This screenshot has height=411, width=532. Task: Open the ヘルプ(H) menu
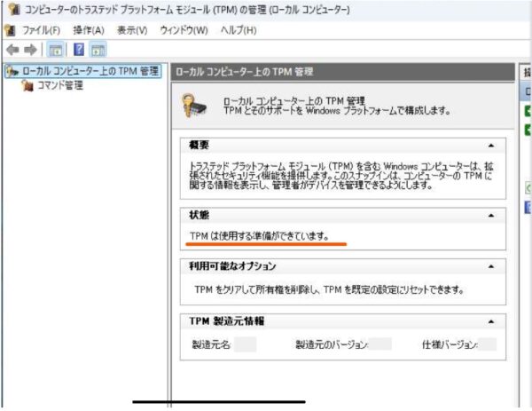tap(239, 30)
